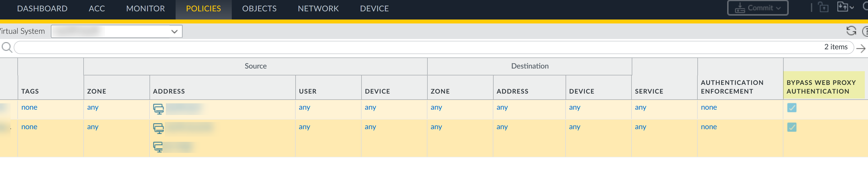
Task: Click the arrow icon next to items count
Action: [x=861, y=48]
